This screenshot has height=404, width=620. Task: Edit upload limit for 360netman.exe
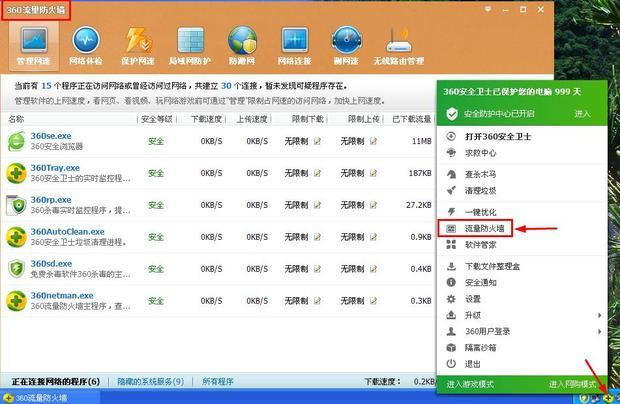(373, 301)
